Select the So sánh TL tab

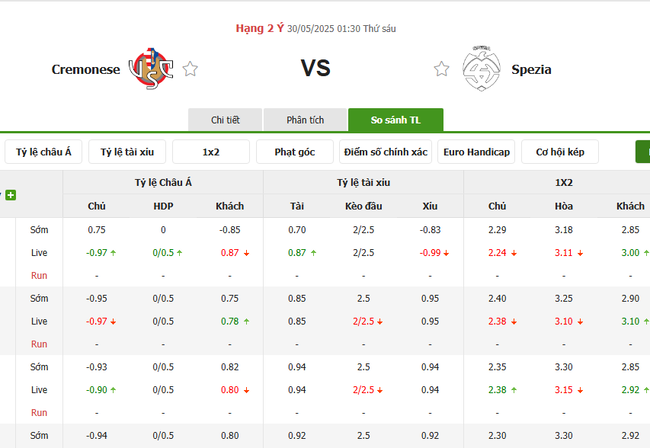(395, 120)
